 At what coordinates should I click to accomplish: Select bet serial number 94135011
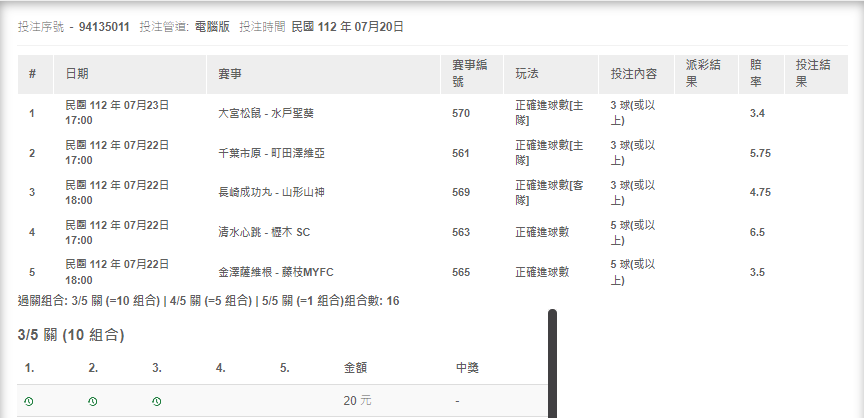pyautogui.click(x=104, y=26)
